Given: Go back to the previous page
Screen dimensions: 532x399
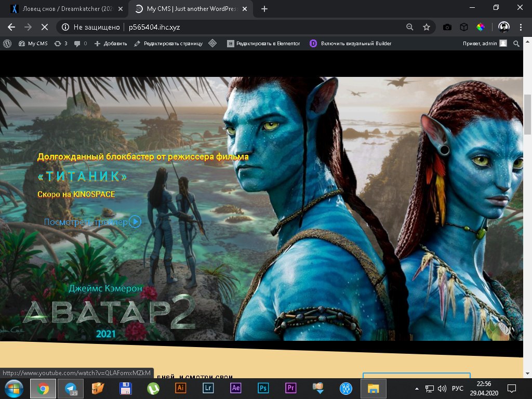Looking at the screenshot, I should (x=11, y=27).
